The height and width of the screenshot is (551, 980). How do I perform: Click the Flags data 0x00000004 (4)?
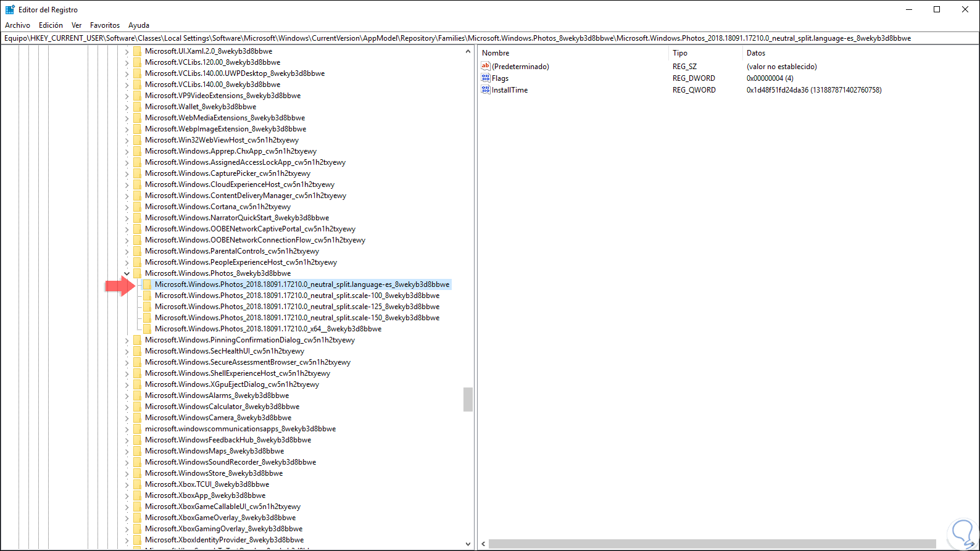pos(770,78)
